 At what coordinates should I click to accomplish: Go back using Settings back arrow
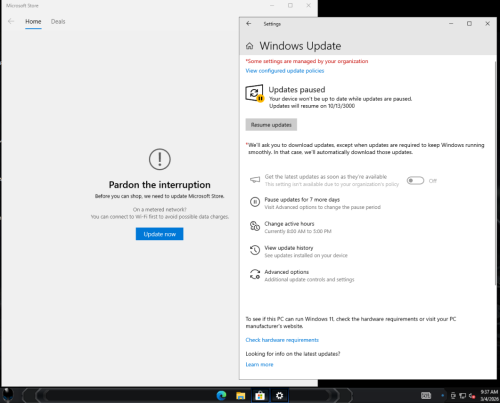click(248, 24)
